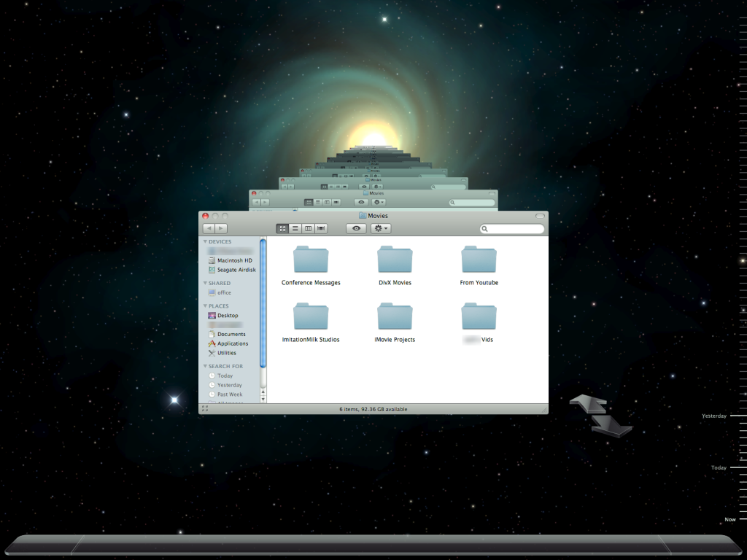Click Macintosh HD in the sidebar
The height and width of the screenshot is (560, 747).
click(x=231, y=260)
